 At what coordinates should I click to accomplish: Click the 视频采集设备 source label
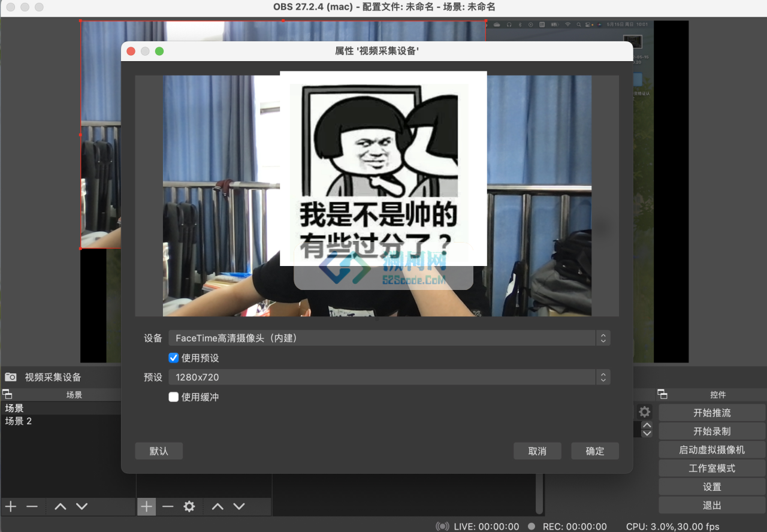coord(53,377)
